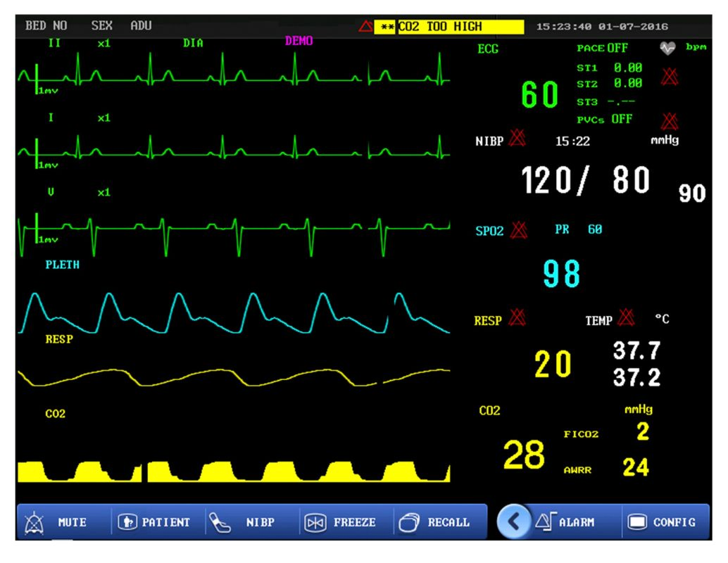728x563 pixels.
Task: Select the ECG lead II label
Action: (54, 43)
